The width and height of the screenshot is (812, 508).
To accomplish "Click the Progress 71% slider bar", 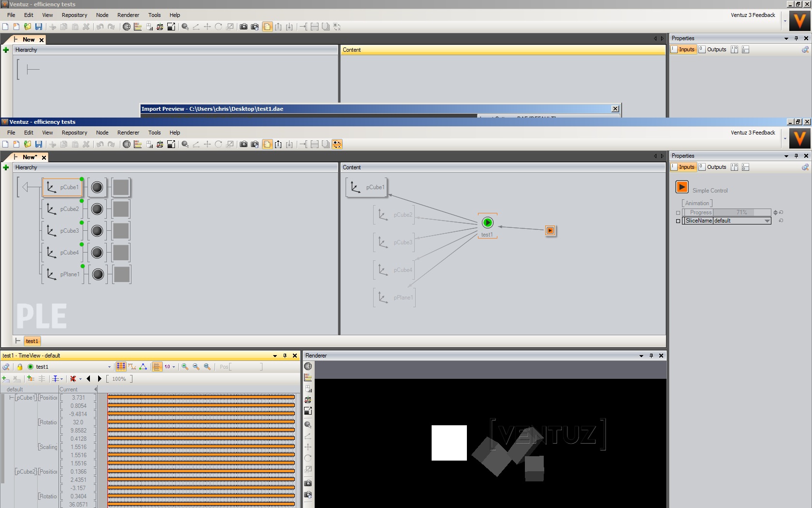I will 741,212.
